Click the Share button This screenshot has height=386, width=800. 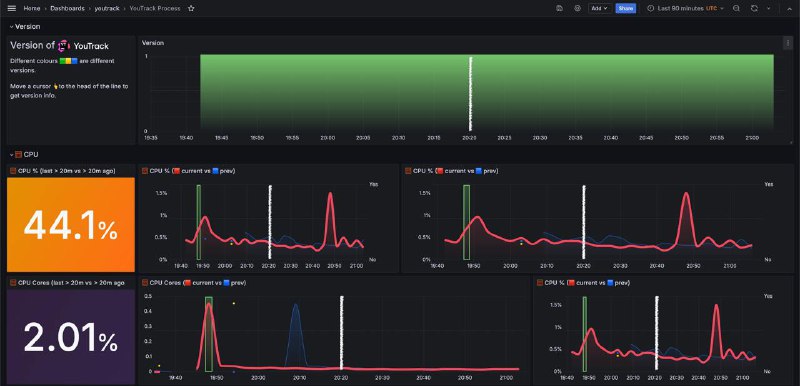pos(626,8)
